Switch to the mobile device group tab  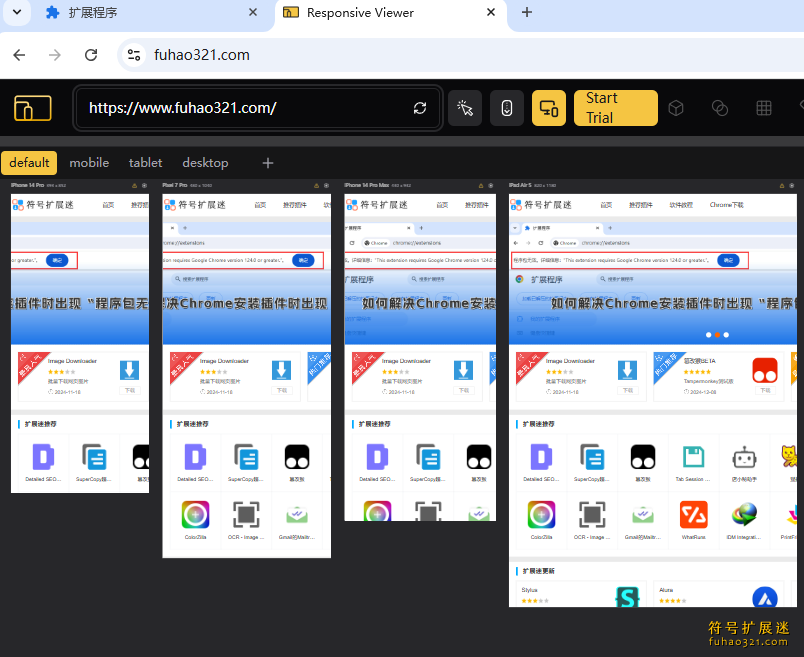[89, 163]
